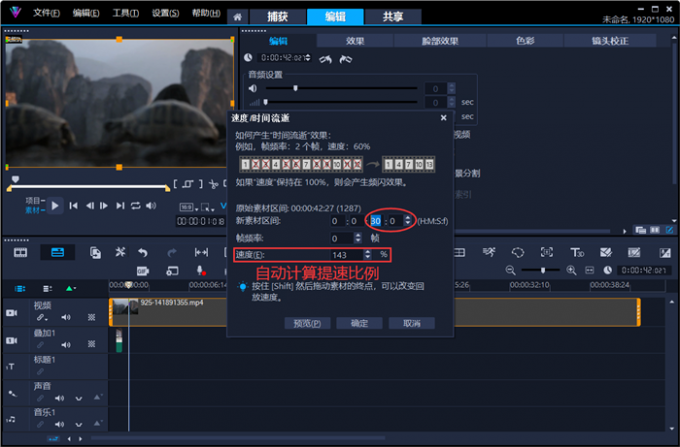The image size is (680, 447).
Task: Click the last toolbar icon on the right
Action: click(664, 252)
